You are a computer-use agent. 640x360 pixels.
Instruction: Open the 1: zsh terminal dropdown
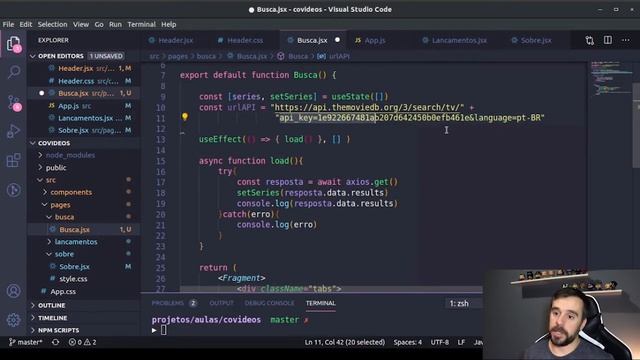point(463,303)
